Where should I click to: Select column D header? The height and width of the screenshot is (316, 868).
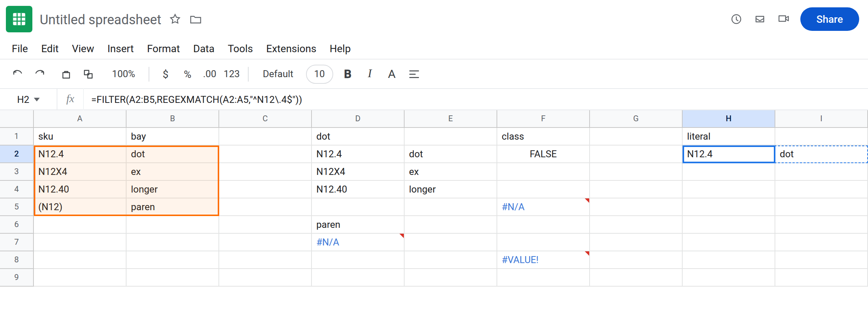(358, 119)
